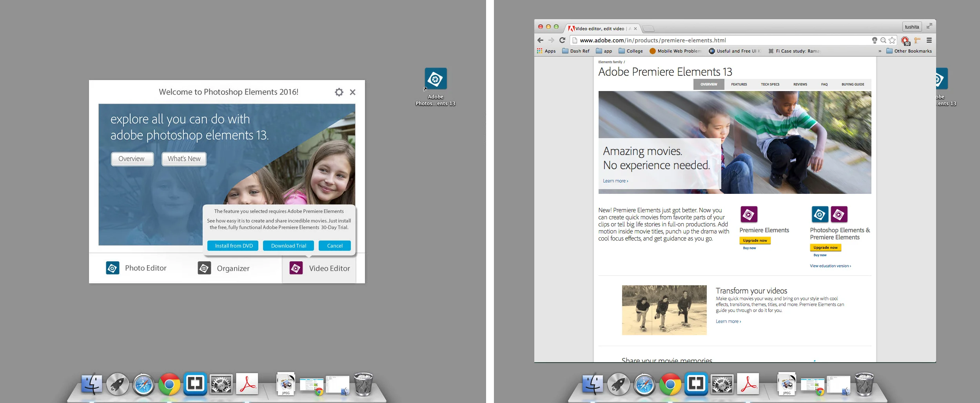Screen dimensions: 980x403
Task: Click Upgrade now for Premiere Elements
Action: point(754,241)
